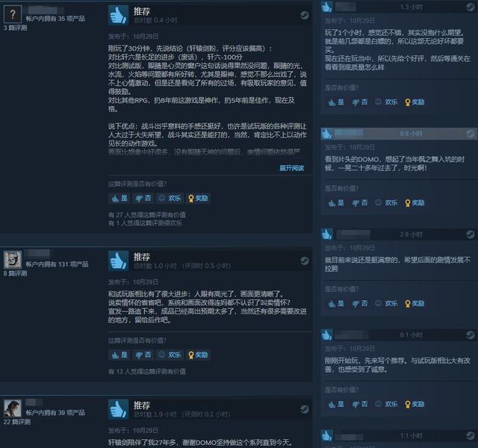Click the Steam icon on the 0.1 小时 review

470,335
